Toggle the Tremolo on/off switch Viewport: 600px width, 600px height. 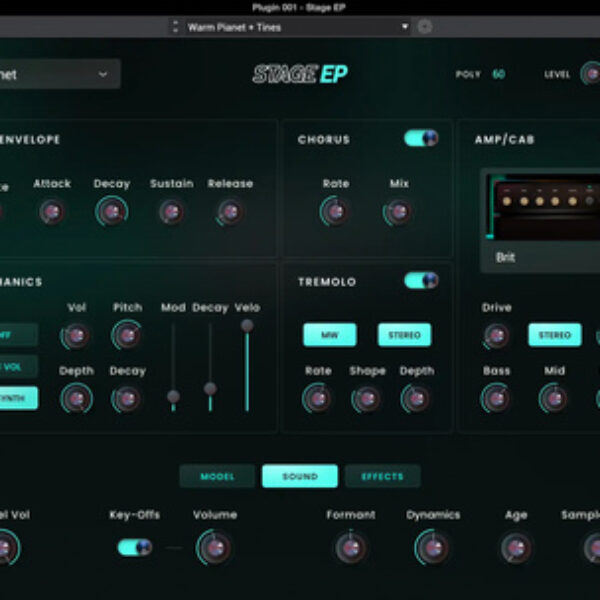421,280
